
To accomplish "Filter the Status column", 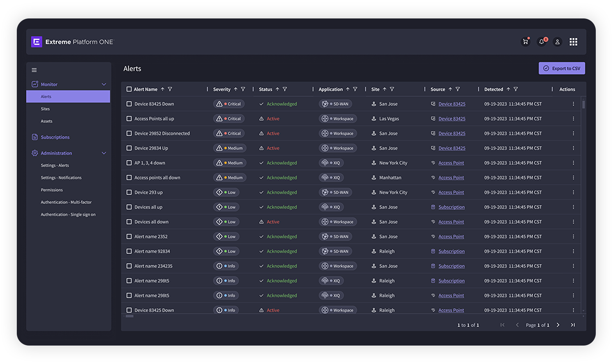I will pyautogui.click(x=285, y=89).
